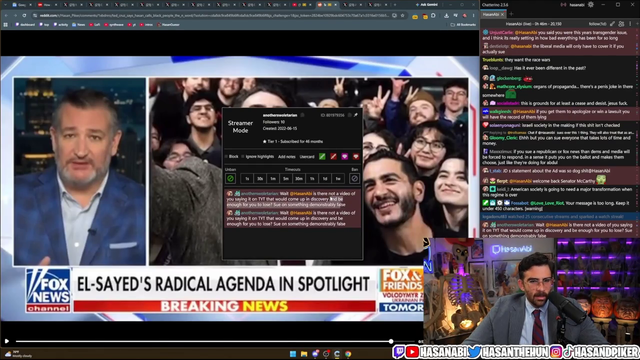Viewport: 640px width, 360px height.
Task: Play the video with the play button
Action: coord(7,341)
